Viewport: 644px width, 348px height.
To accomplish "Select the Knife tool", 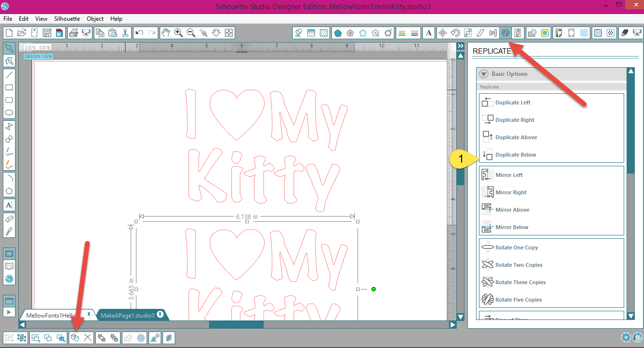I will tap(9, 231).
